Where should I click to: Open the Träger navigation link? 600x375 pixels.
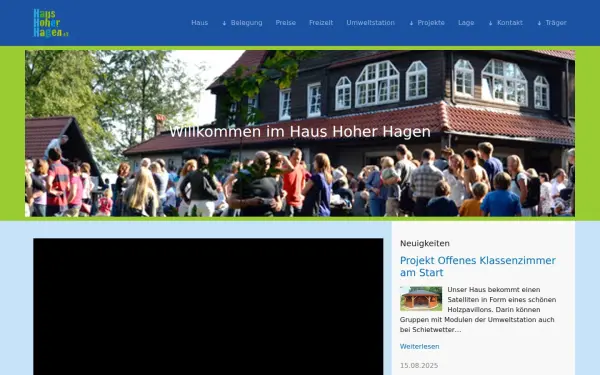[x=556, y=23]
